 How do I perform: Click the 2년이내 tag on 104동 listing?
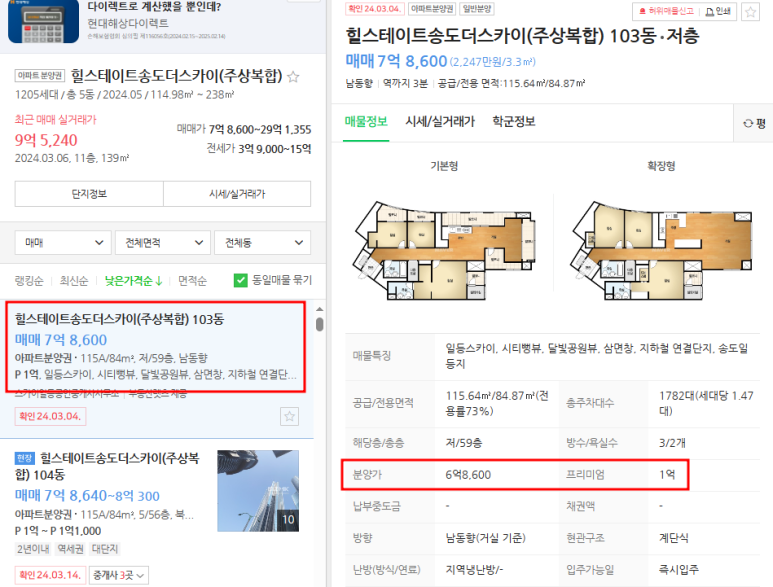point(33,549)
